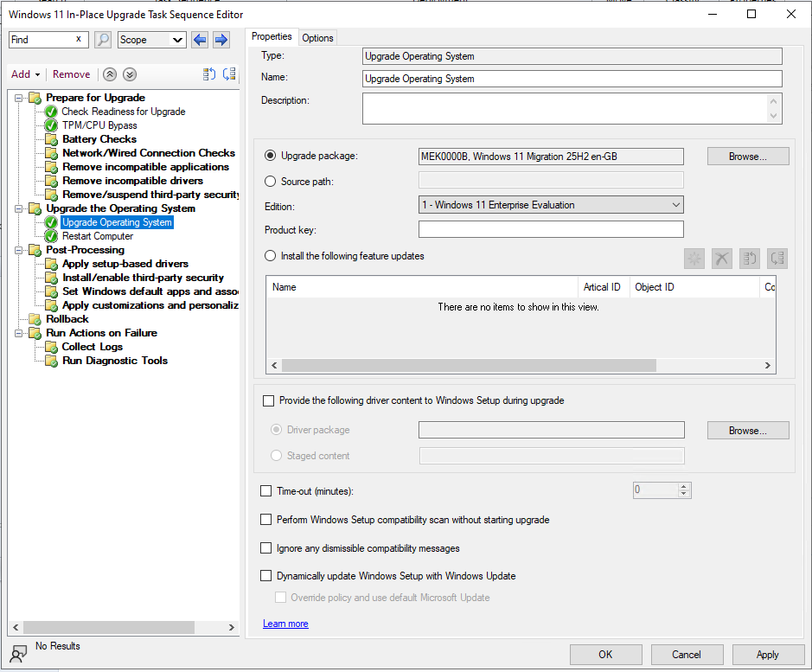Increase the time-out value with up spinner
812x672 pixels.
pos(685,486)
